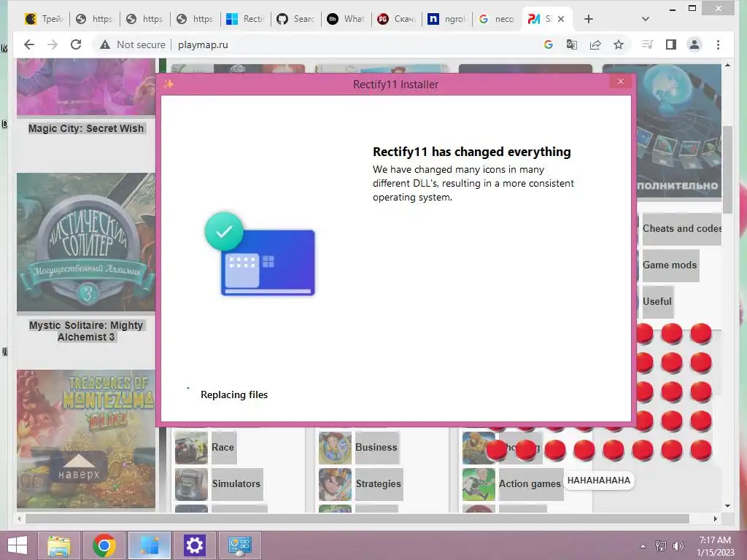The image size is (747, 560).
Task: Open a new browser tab
Action: coord(589,19)
